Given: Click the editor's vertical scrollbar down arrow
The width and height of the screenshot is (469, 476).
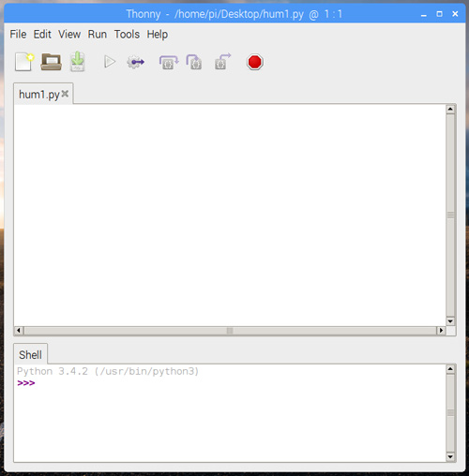Looking at the screenshot, I should point(450,321).
